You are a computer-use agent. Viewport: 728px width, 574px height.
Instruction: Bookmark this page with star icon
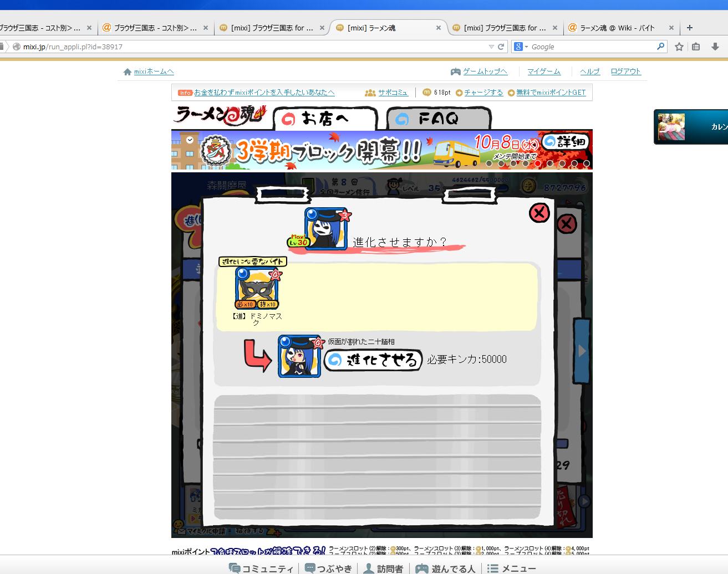(x=679, y=47)
